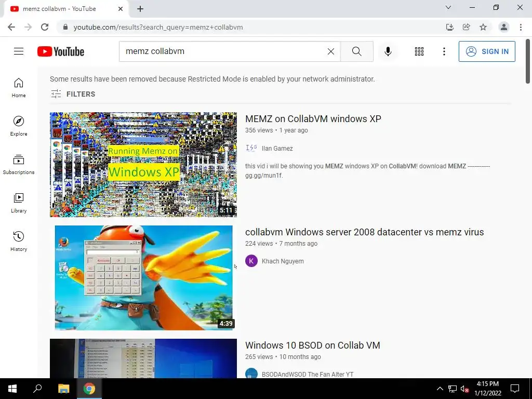
Task: Open Explore in the sidebar
Action: [x=19, y=126]
